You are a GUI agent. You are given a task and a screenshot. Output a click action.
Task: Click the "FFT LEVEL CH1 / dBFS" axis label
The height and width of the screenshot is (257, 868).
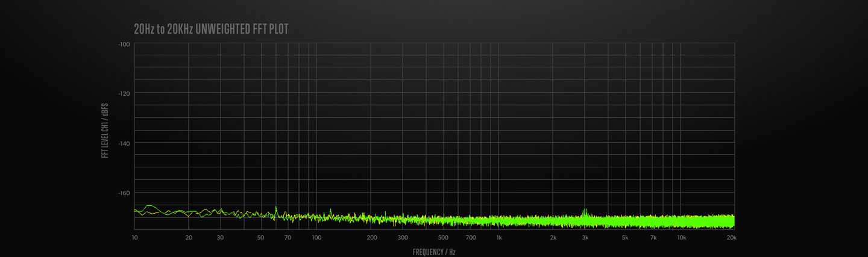coord(105,130)
